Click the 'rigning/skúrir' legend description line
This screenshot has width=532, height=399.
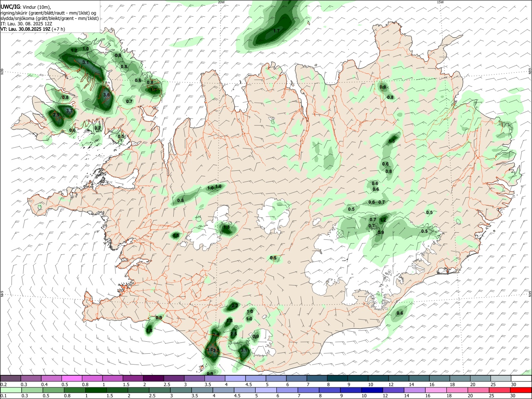(49, 13)
